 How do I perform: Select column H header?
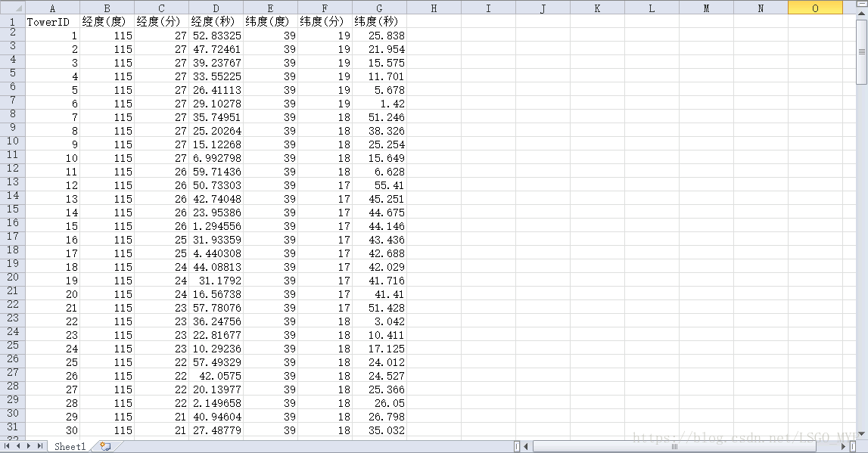[434, 8]
